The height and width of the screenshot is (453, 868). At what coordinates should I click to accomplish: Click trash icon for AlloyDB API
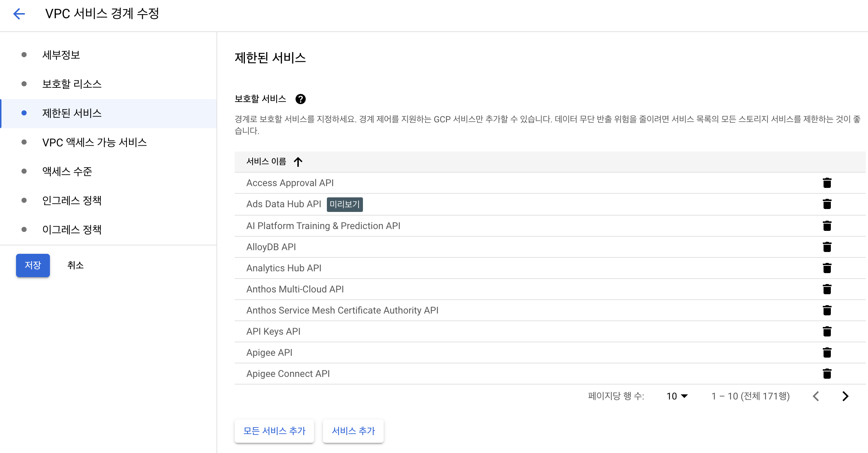(x=827, y=247)
